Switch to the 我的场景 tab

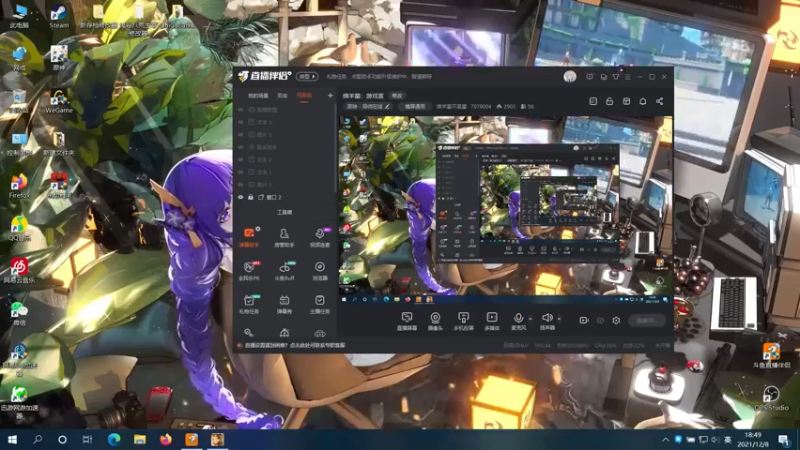click(258, 95)
